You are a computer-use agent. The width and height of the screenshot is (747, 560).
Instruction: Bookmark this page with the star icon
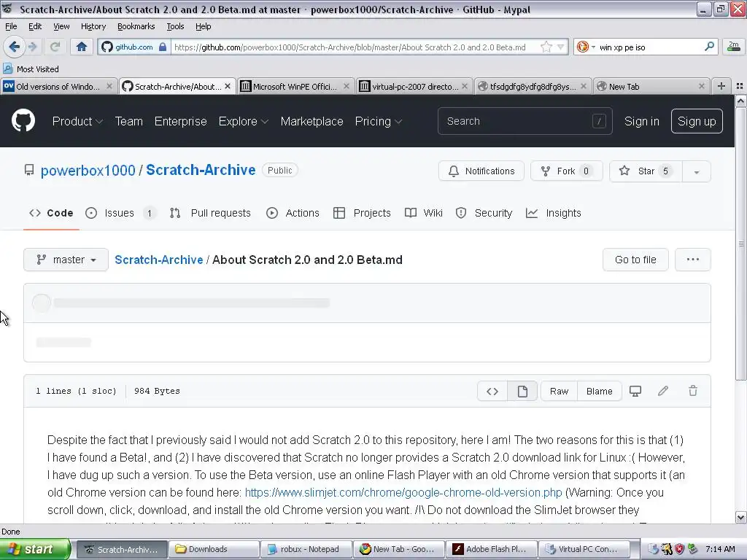pyautogui.click(x=546, y=47)
